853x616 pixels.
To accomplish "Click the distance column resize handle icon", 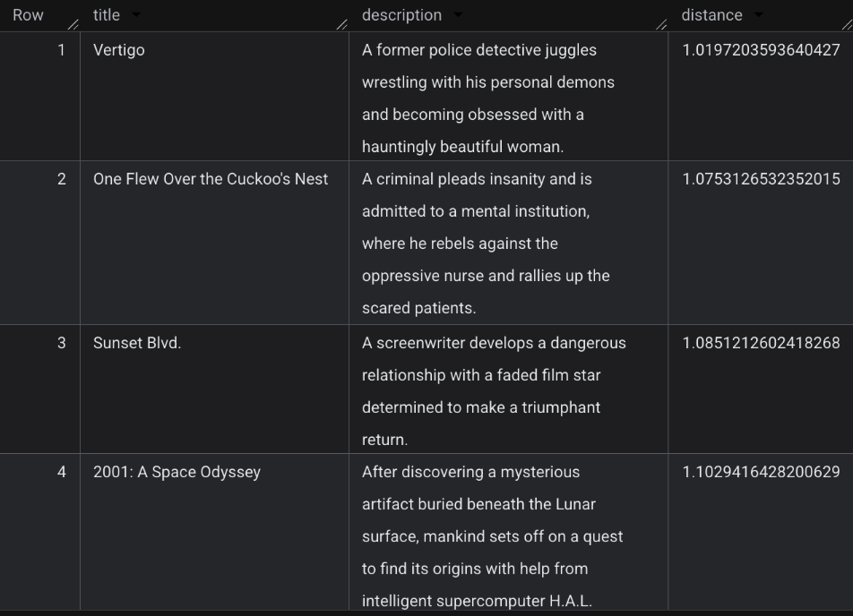I will (x=846, y=25).
